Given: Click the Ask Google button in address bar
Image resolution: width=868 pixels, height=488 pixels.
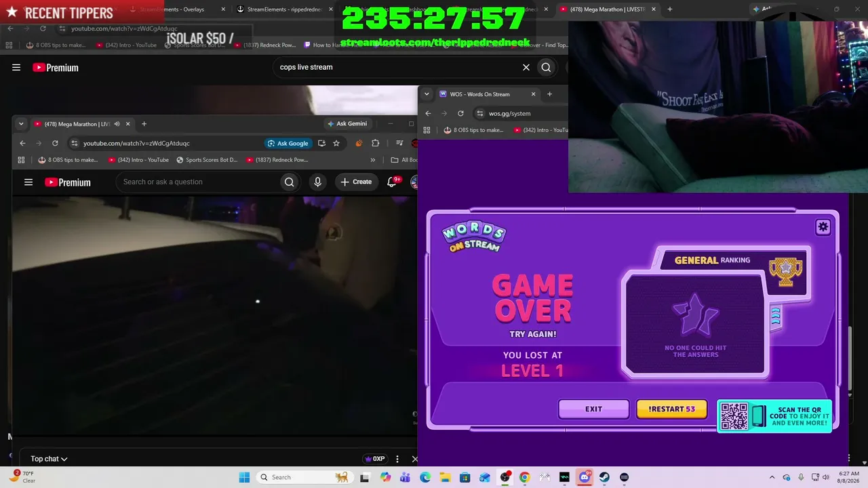Looking at the screenshot, I should [x=288, y=143].
